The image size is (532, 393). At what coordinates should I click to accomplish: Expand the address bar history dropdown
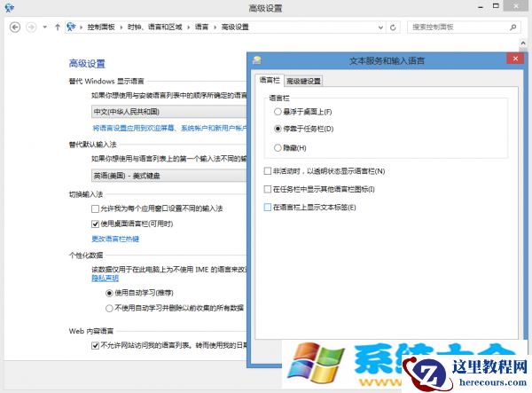point(380,28)
